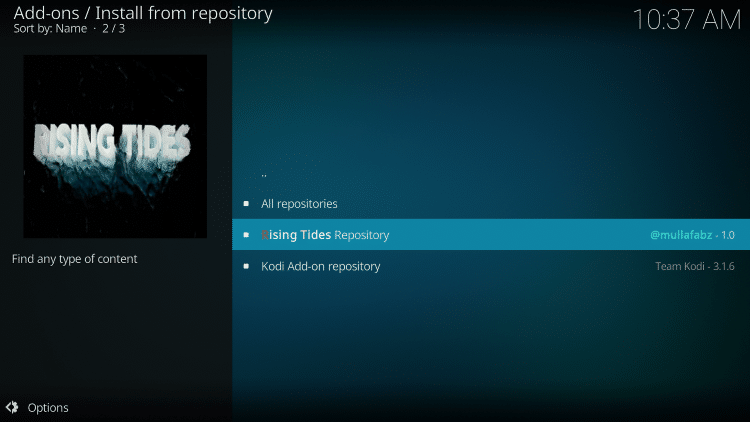
Task: Click the Team Kodi 3.1.6 version label
Action: pos(695,266)
